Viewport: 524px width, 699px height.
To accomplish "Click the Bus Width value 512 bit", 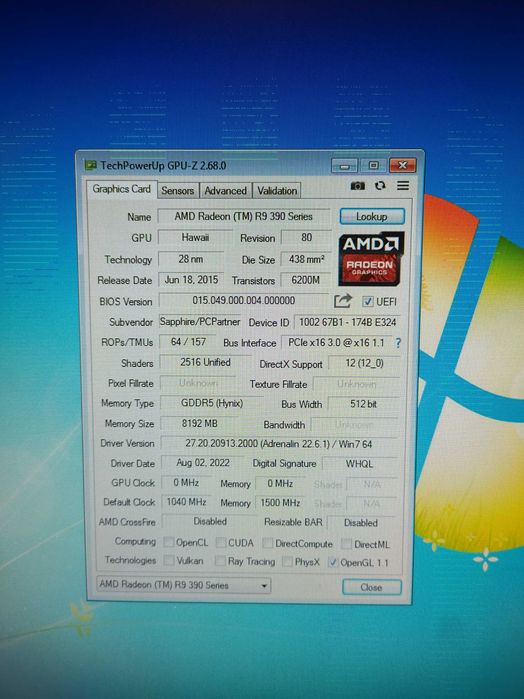I will [363, 404].
